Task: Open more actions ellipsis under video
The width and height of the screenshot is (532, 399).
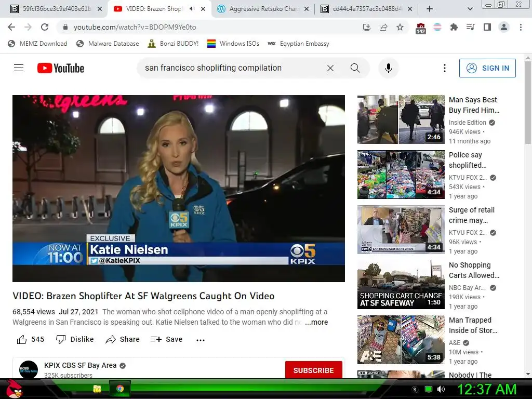Action: pyautogui.click(x=201, y=340)
